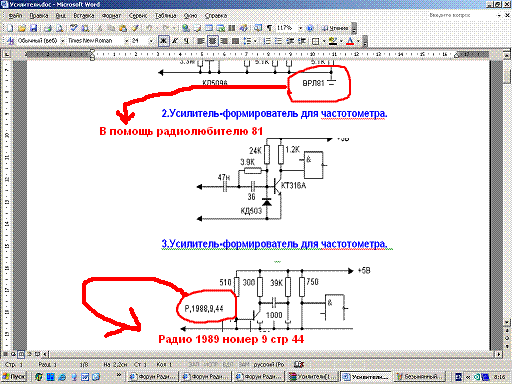Click the vertical scrollbar down arrow
Viewport: 512px width, 384px height.
[507, 323]
